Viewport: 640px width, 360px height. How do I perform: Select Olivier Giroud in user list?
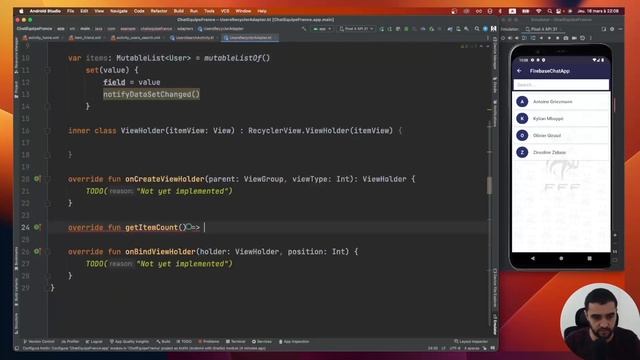point(561,136)
